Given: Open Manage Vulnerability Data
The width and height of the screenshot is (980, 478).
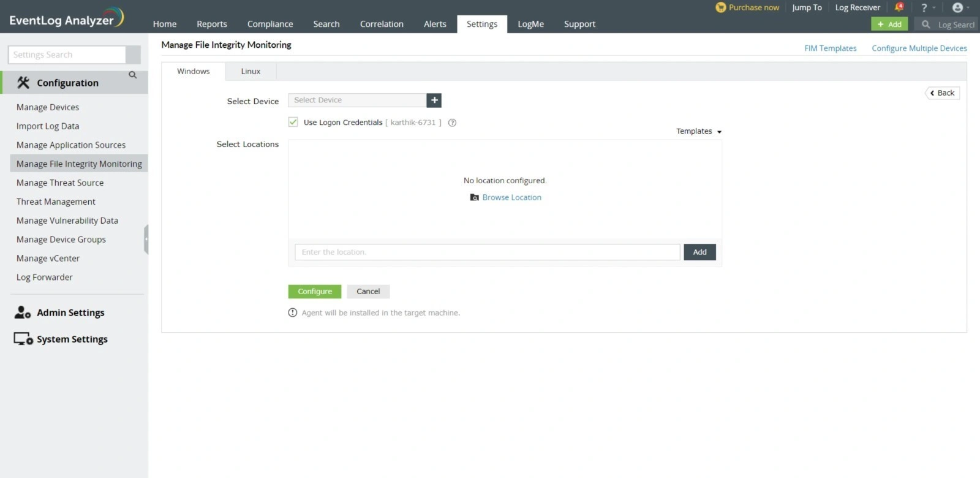Looking at the screenshot, I should coord(67,221).
